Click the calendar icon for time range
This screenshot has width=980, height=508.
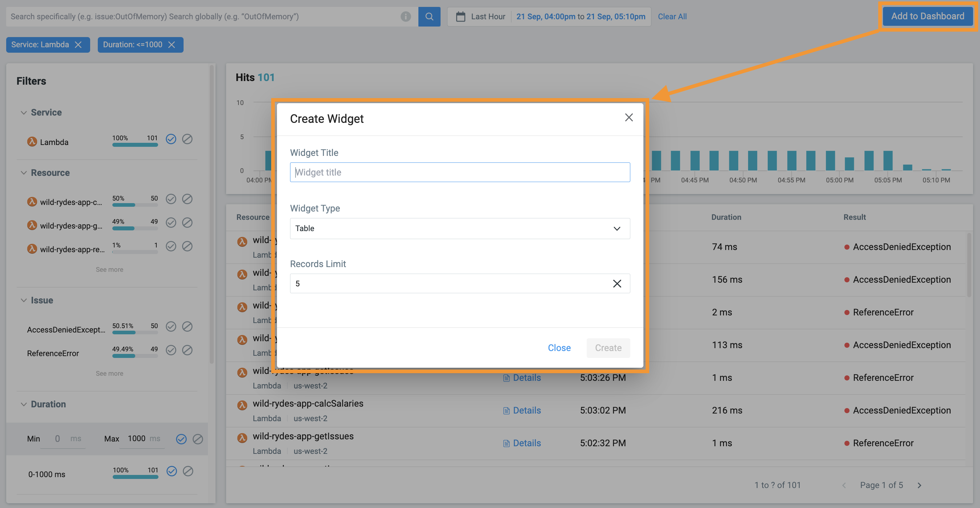(460, 16)
